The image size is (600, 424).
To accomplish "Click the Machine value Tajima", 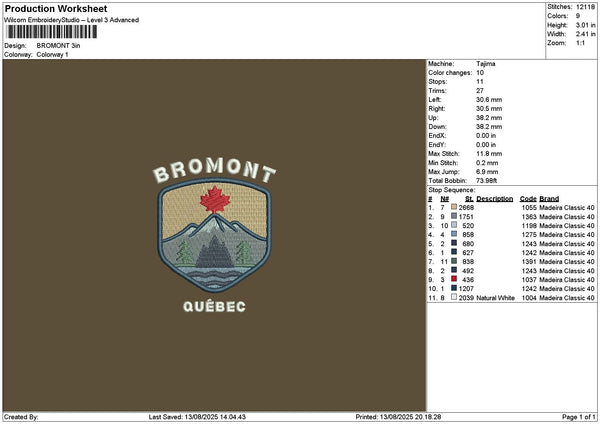I will click(x=486, y=64).
